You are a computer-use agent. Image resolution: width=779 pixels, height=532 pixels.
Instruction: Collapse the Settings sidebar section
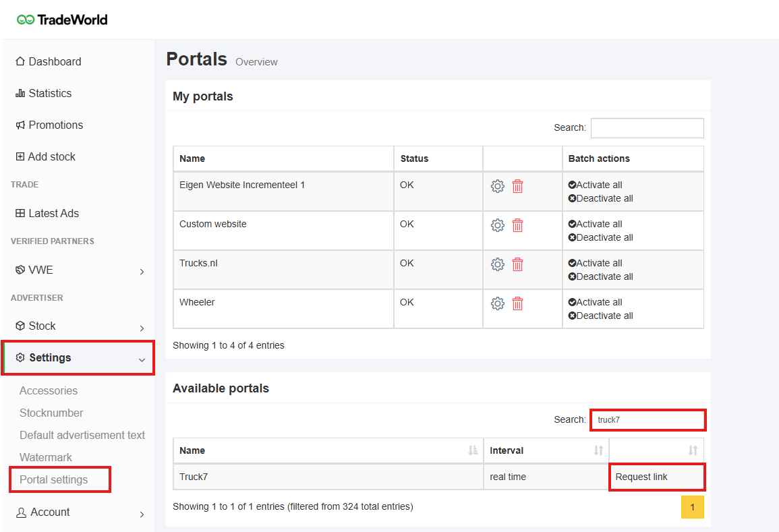point(79,358)
